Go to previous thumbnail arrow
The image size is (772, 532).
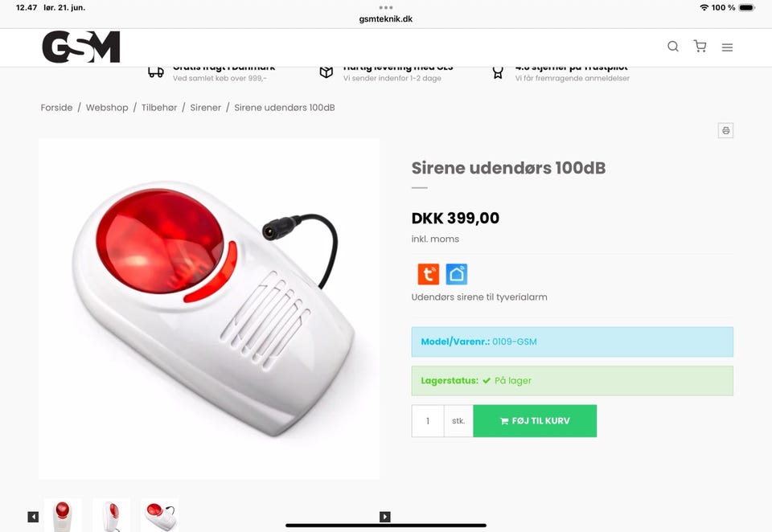coord(33,517)
